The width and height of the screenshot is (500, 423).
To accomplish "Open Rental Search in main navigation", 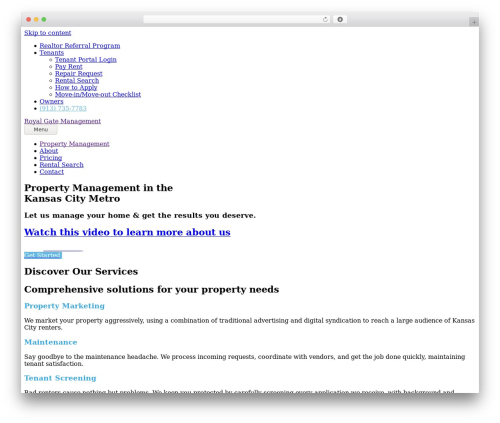I will coord(61,165).
